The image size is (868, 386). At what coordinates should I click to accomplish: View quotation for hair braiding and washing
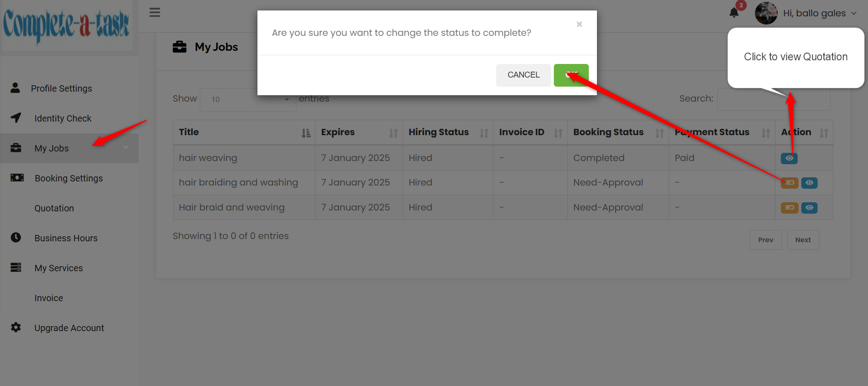pyautogui.click(x=809, y=183)
